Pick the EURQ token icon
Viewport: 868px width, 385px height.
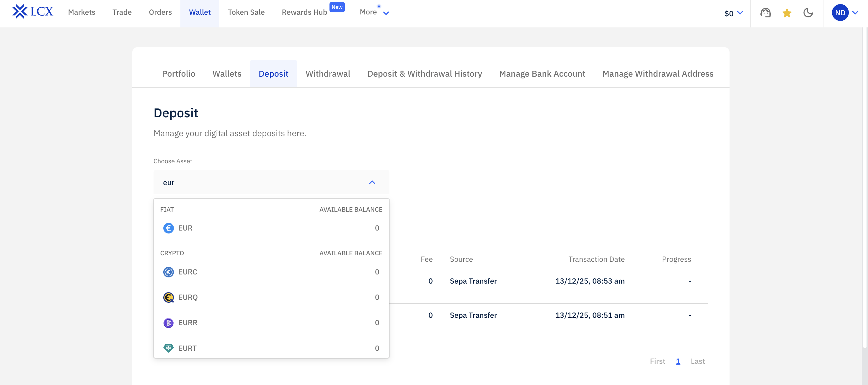click(x=168, y=297)
